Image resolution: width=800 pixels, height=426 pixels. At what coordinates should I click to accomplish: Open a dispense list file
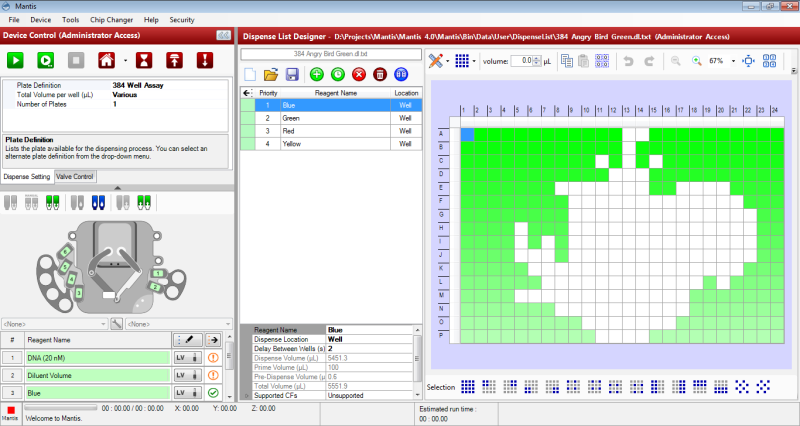(x=271, y=74)
